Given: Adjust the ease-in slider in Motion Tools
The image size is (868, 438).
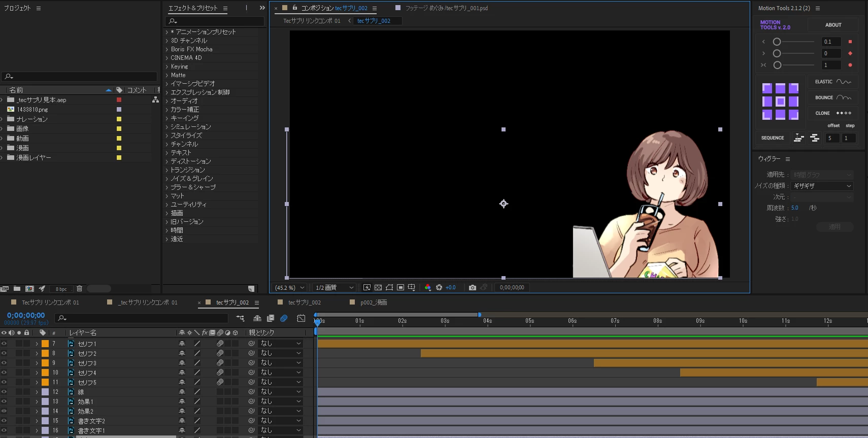Looking at the screenshot, I should click(793, 42).
